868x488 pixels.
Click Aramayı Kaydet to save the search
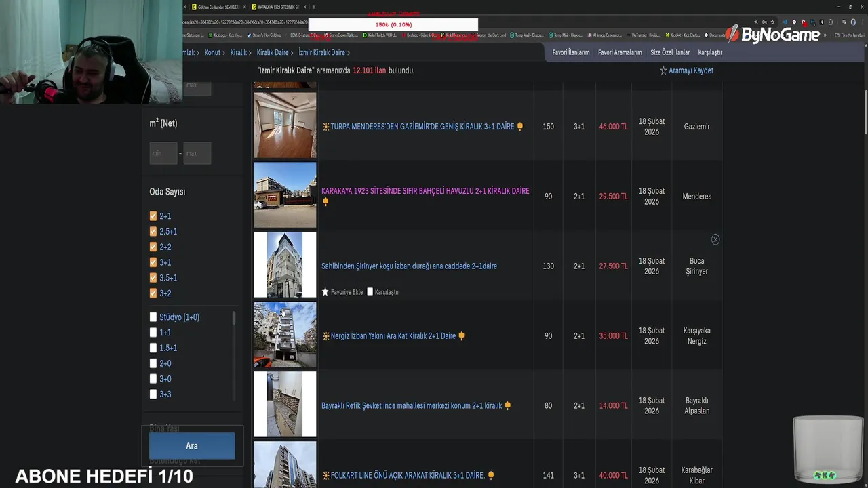click(x=687, y=70)
